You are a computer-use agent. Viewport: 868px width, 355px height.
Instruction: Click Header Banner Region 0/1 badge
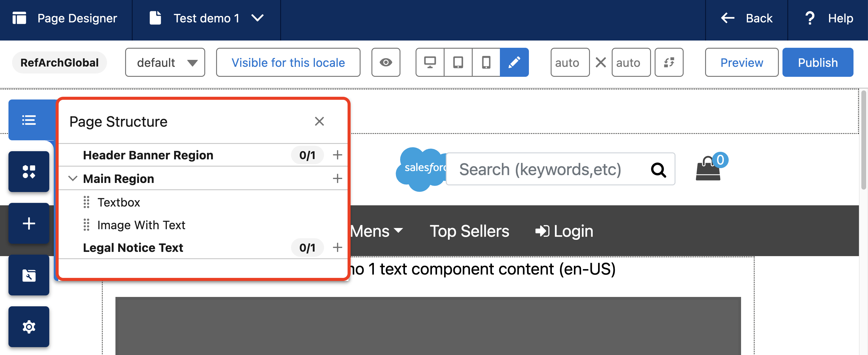click(x=307, y=155)
